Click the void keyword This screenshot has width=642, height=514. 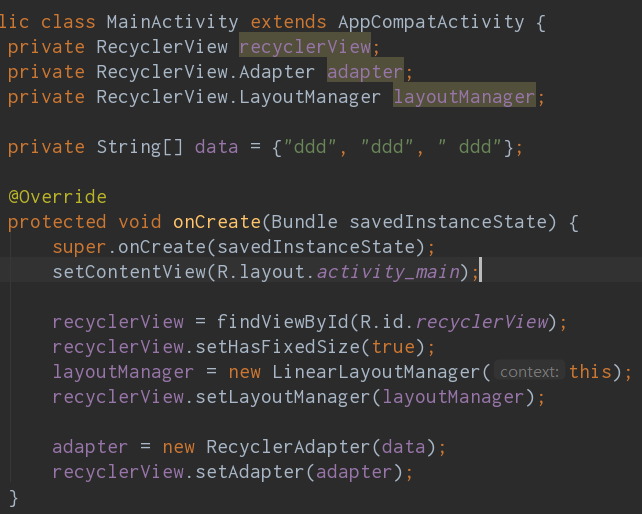tap(140, 222)
